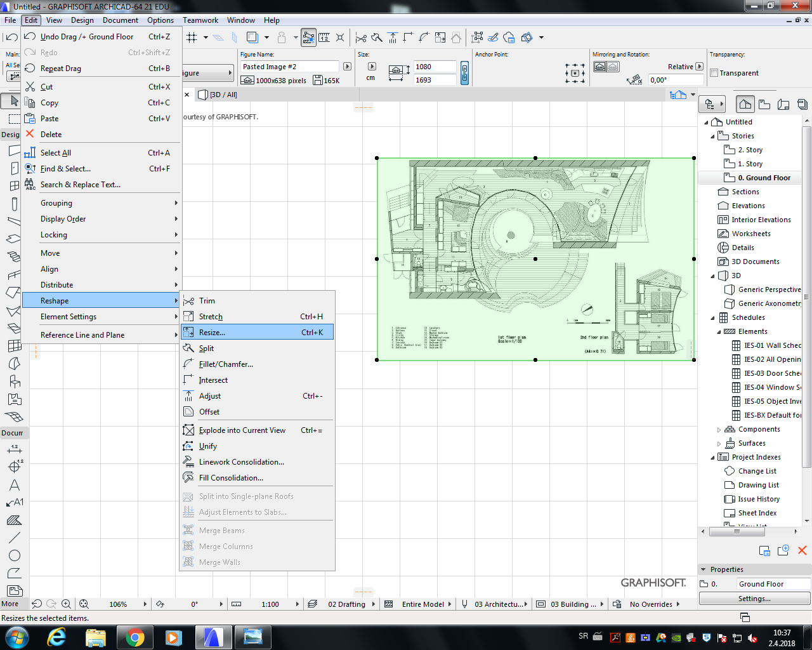Select the Dimension tool in the toolbox
The height and width of the screenshot is (650, 812).
14,449
